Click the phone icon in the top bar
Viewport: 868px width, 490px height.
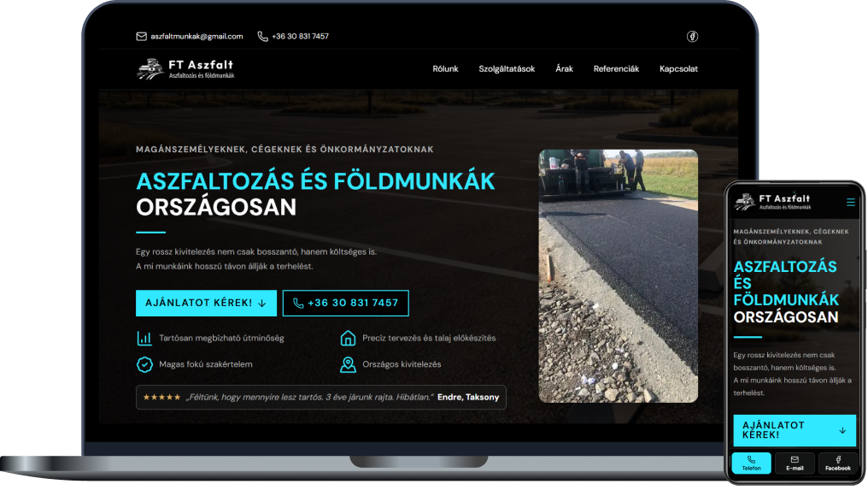click(262, 37)
